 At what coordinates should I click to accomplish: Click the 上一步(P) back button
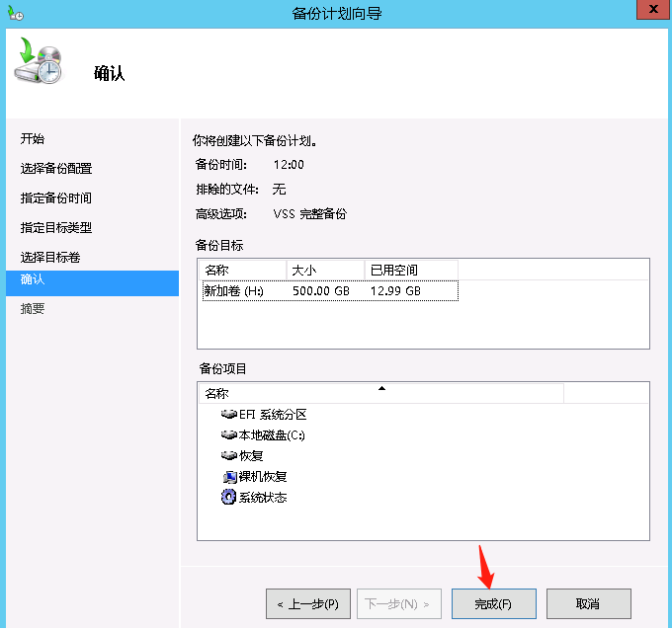pyautogui.click(x=308, y=603)
